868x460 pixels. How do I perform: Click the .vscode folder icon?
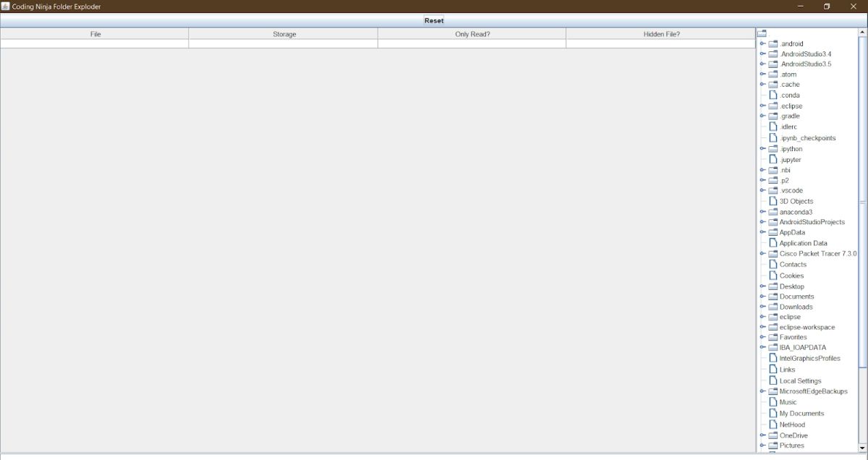click(x=773, y=190)
